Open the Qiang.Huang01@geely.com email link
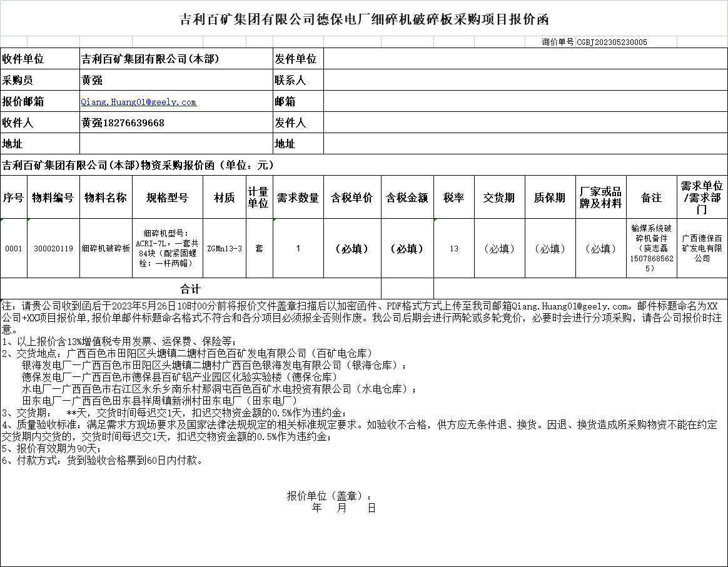Screen dimensions: 728x567 pos(138,102)
